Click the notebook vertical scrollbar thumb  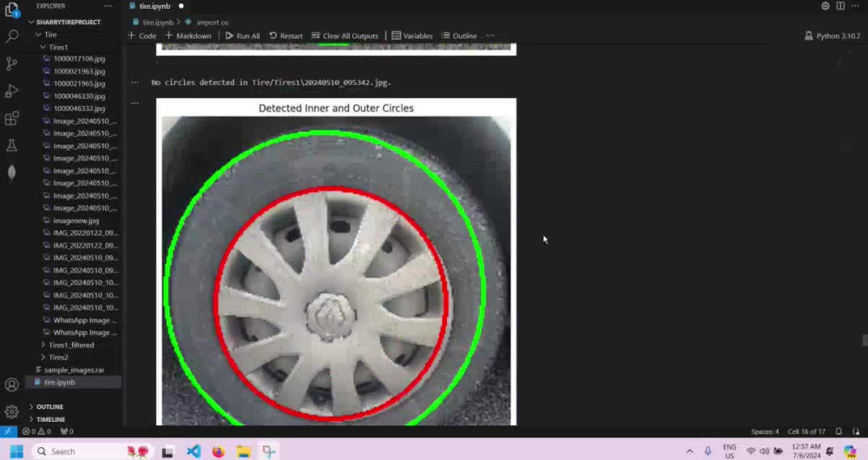(865, 340)
